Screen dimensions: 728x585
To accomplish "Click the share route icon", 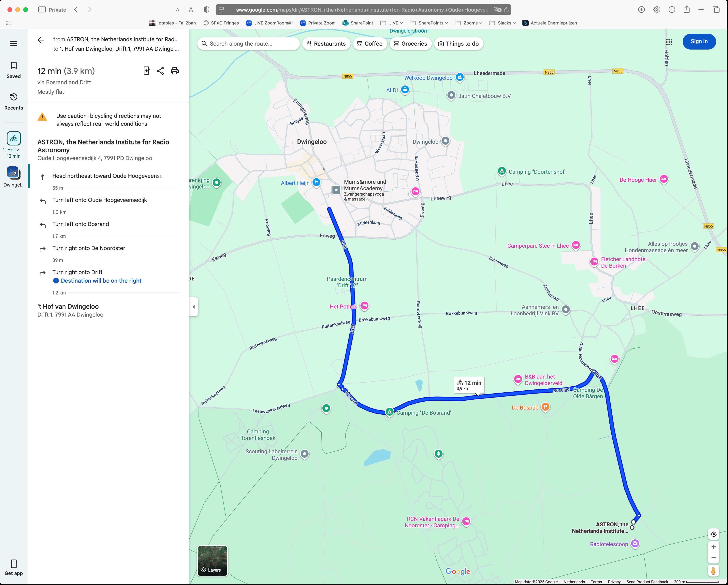I will [x=160, y=71].
